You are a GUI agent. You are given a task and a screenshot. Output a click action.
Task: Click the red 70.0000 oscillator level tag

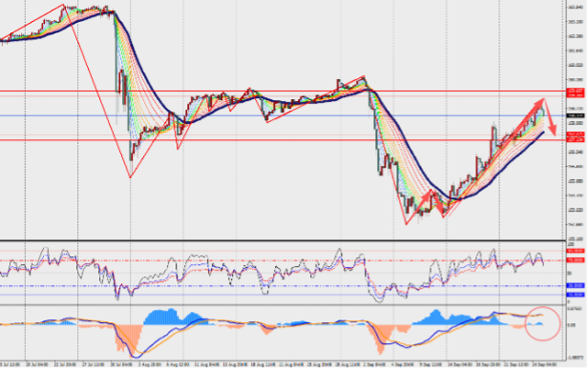pos(576,260)
